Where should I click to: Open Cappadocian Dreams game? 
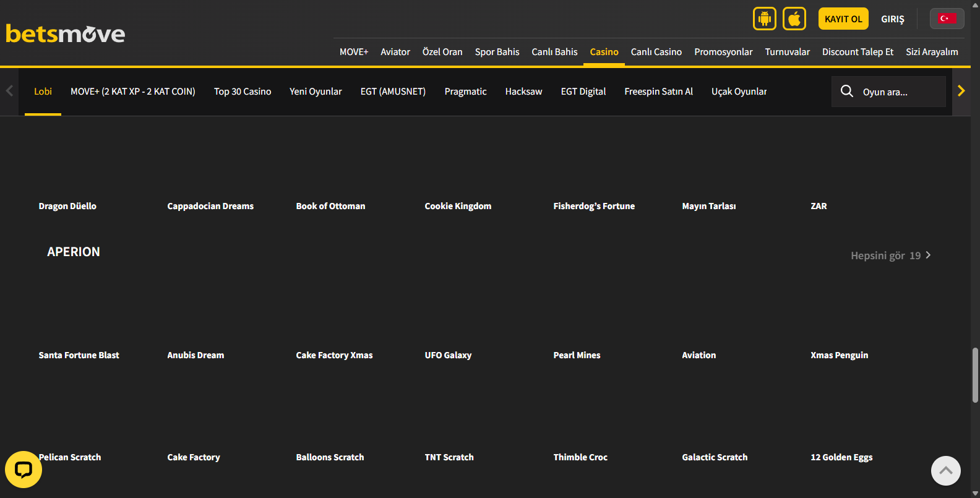210,206
